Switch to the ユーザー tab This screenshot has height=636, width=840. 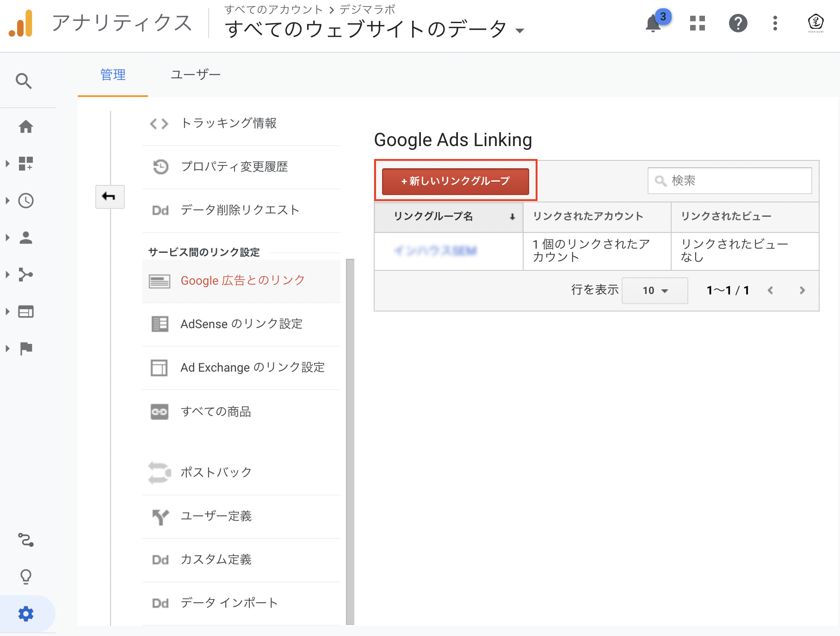pyautogui.click(x=196, y=74)
